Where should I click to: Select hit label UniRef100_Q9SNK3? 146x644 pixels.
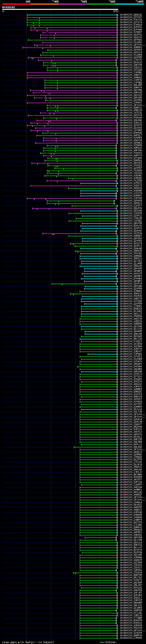pos(131,143)
